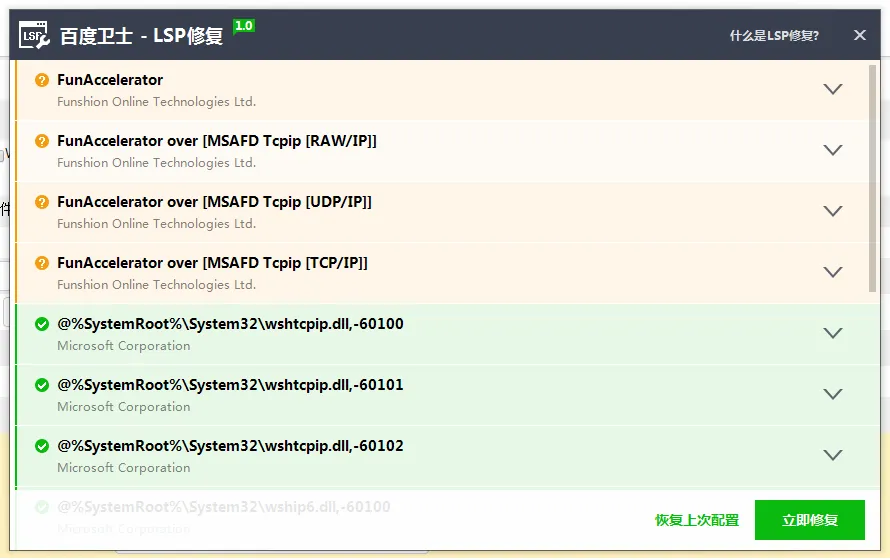Viewport: 890px width, 560px height.
Task: Click the vertical scrollbar thumb of list
Action: coord(872,179)
